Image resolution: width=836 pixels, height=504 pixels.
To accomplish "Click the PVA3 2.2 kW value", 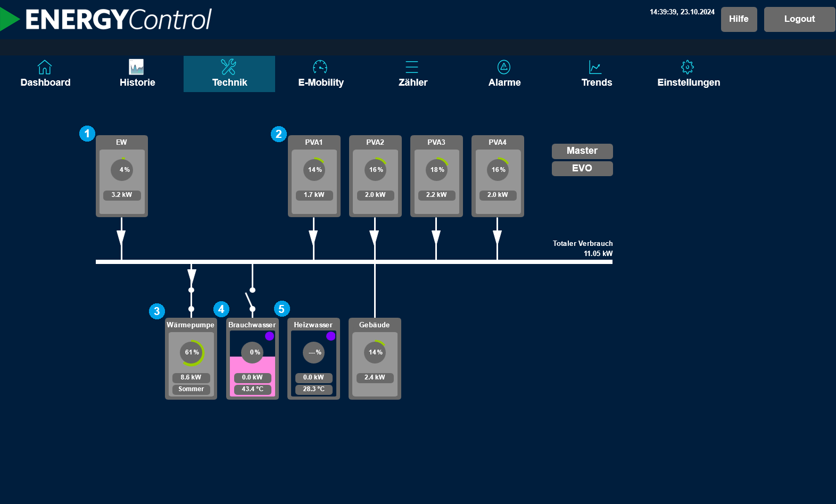I will coord(436,195).
